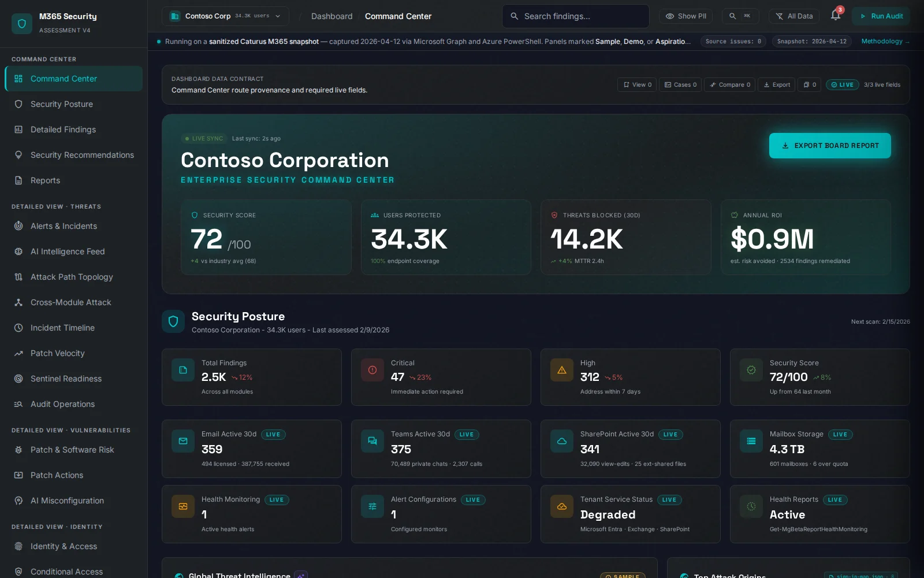This screenshot has height=578, width=924.
Task: Click the Email Active 30d envelope icon
Action: point(183,441)
